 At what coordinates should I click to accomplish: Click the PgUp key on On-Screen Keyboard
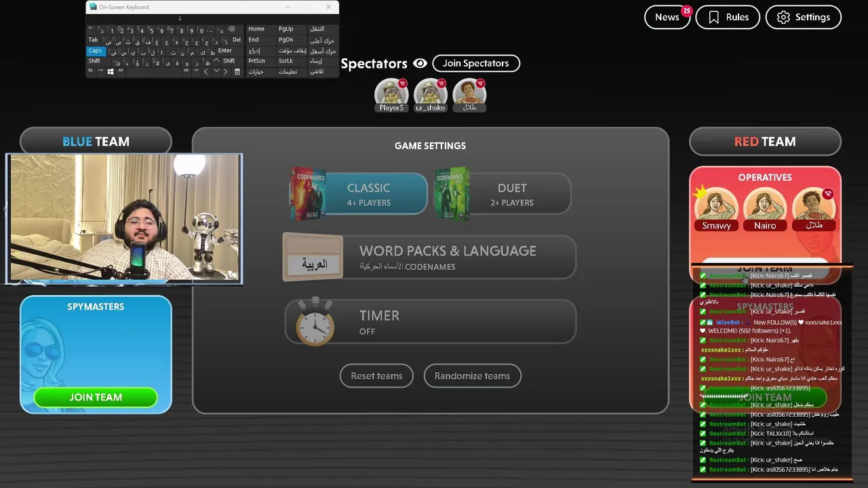(292, 29)
